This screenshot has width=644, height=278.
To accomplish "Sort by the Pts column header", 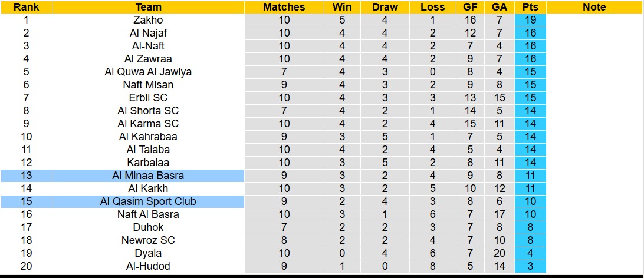I will pyautogui.click(x=530, y=7).
